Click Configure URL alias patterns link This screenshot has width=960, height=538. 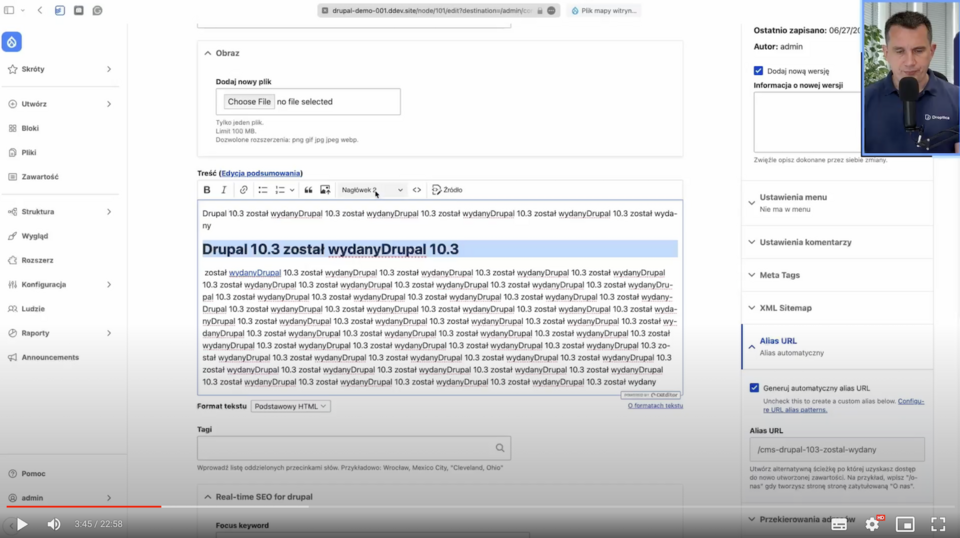844,405
